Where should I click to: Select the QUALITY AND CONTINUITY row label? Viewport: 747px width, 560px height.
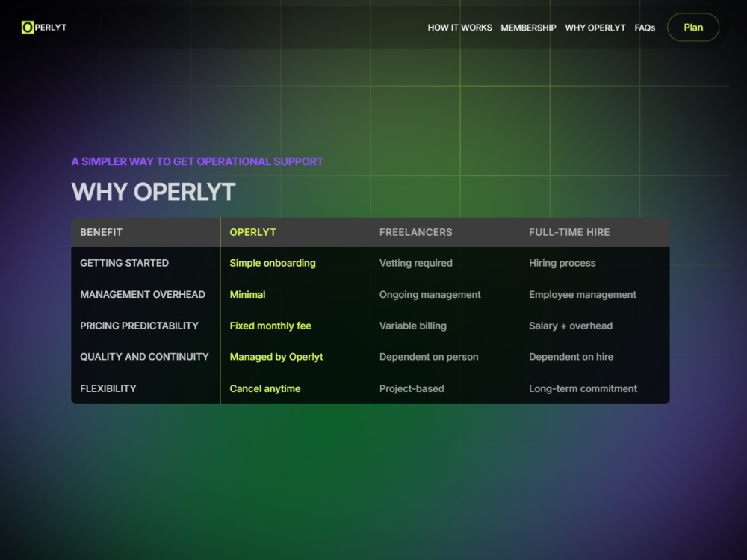click(144, 357)
